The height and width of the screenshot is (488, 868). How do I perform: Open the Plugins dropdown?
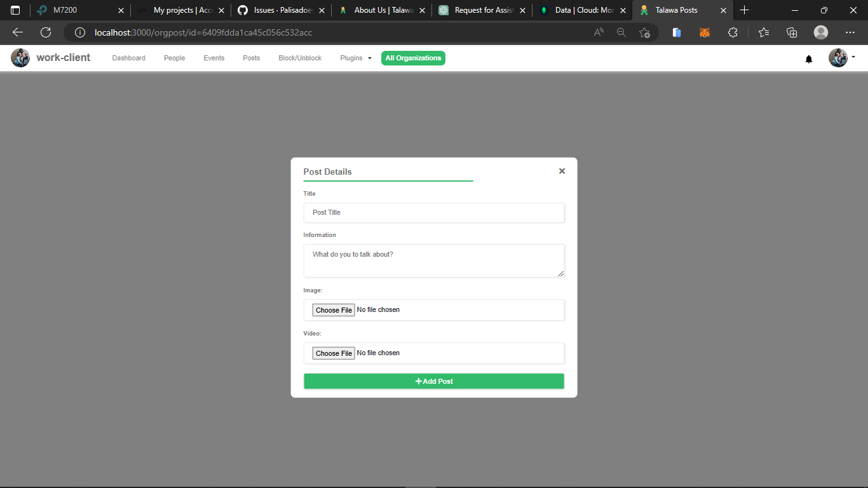pos(355,58)
